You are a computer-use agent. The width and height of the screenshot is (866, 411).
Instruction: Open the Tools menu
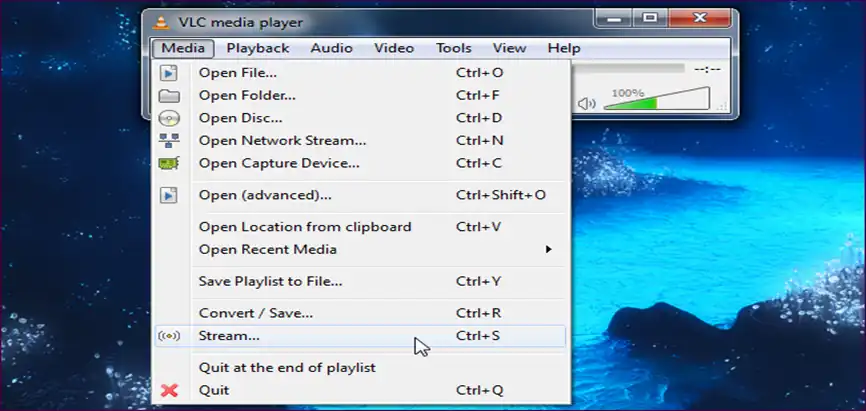[x=453, y=49]
